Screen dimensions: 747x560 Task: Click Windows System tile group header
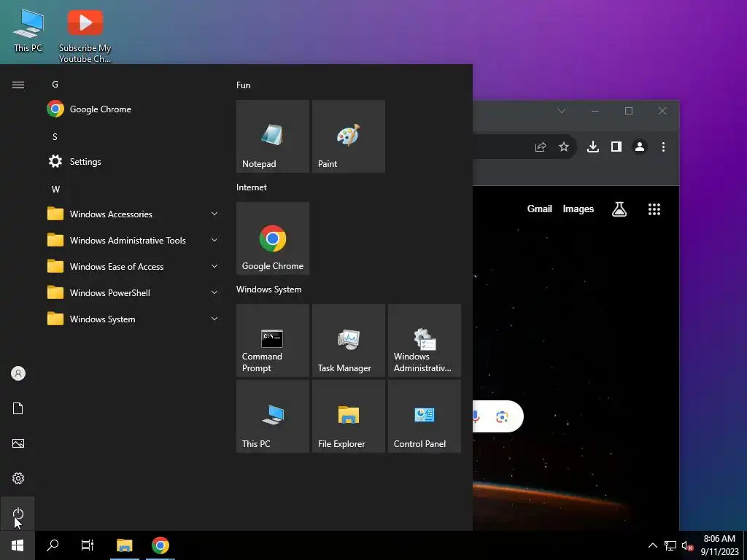268,289
